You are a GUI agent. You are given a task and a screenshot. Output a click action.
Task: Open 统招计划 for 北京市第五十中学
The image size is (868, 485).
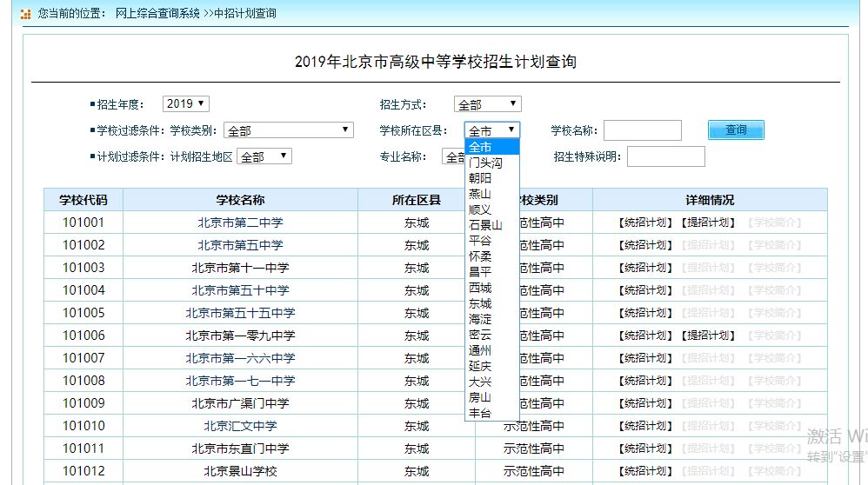[645, 290]
